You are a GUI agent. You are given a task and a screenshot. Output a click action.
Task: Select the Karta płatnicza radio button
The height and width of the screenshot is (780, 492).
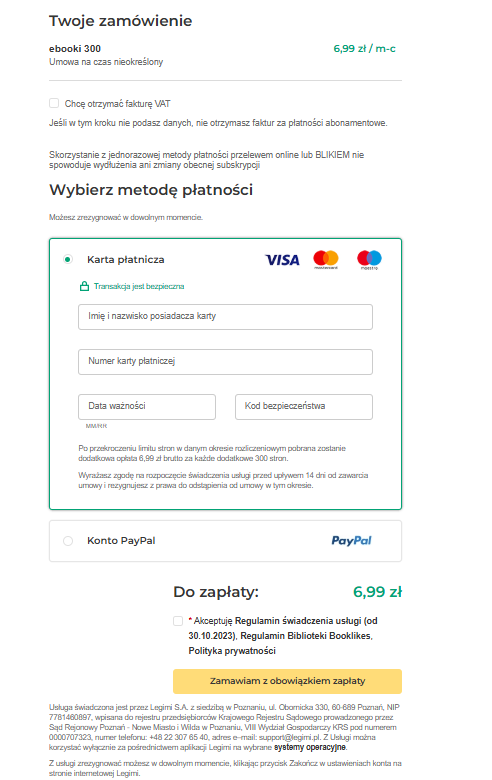68,259
